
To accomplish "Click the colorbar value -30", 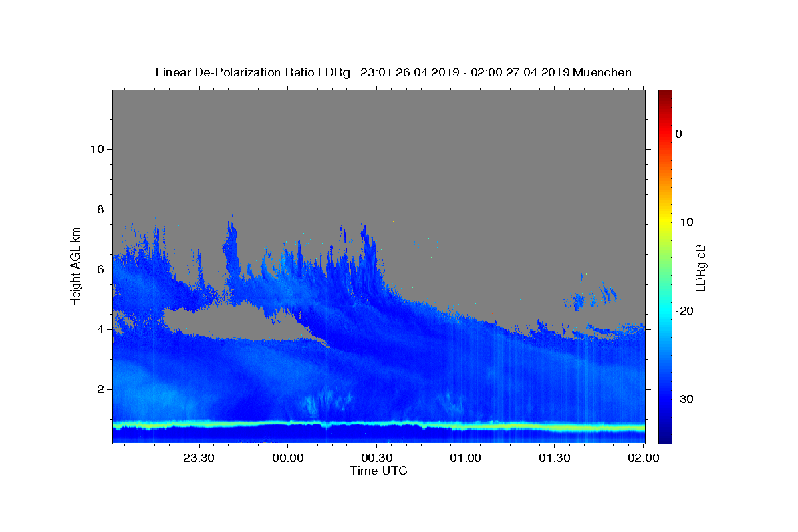I will (685, 399).
